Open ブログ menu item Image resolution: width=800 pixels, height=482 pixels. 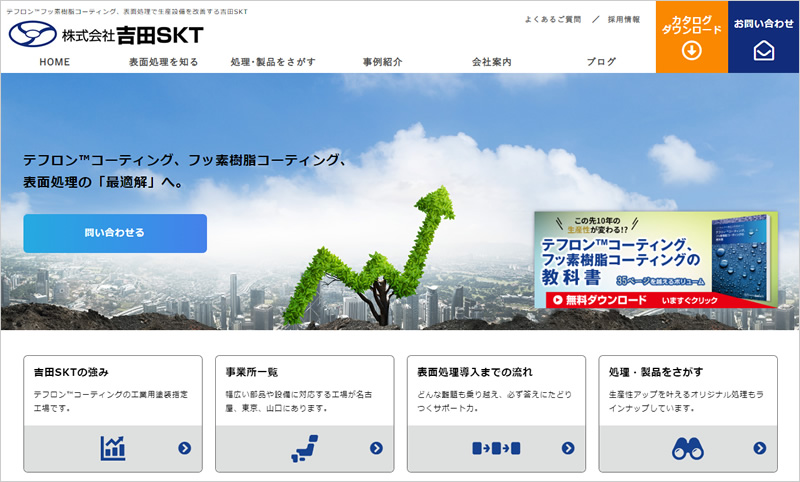pyautogui.click(x=601, y=62)
